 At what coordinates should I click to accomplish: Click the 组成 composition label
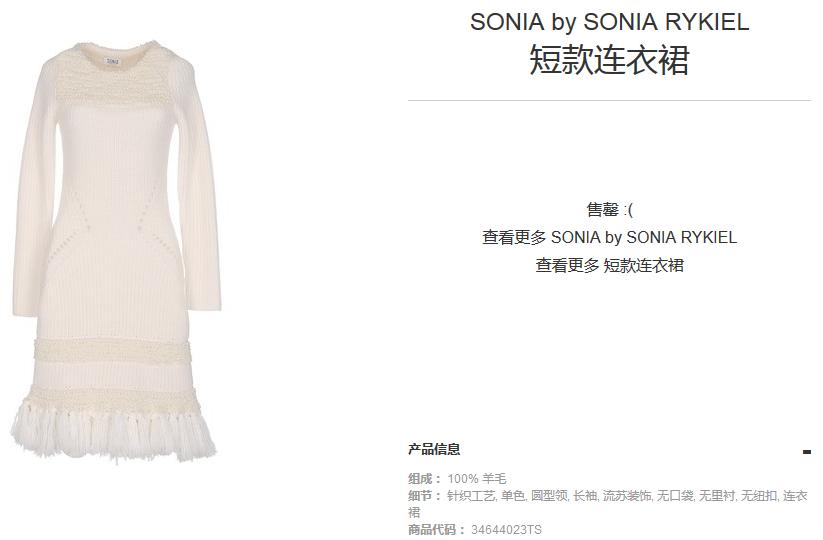tap(426, 479)
